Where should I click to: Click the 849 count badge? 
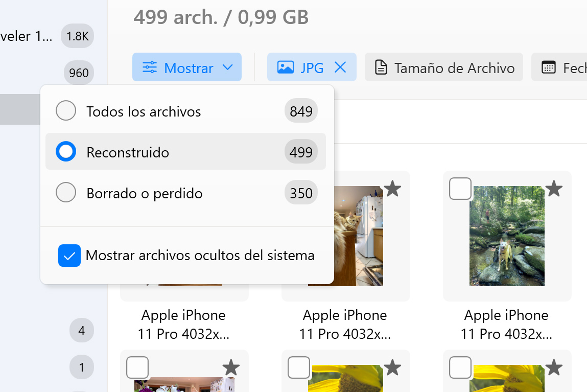click(301, 111)
